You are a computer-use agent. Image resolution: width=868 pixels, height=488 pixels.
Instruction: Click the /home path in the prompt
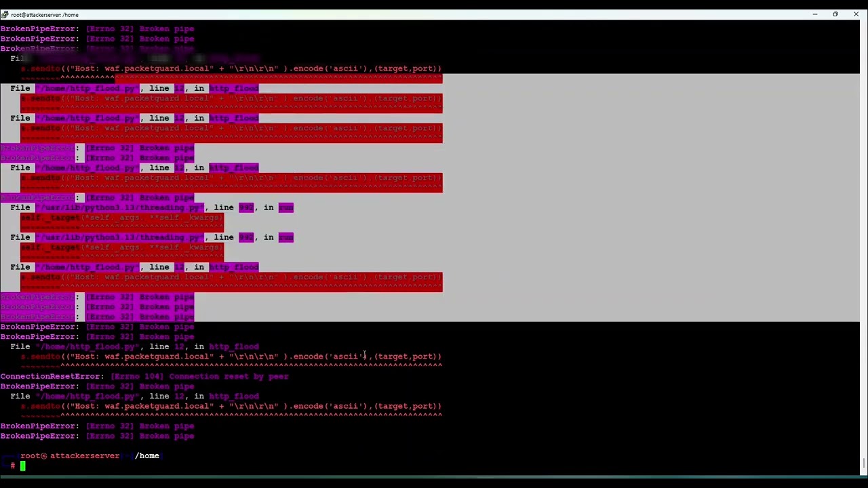[147, 455]
